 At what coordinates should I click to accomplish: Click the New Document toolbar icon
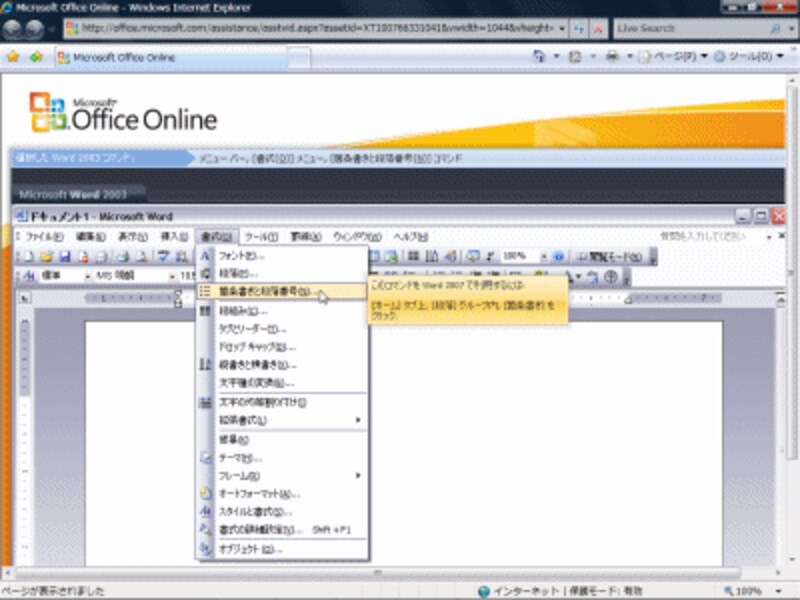[29, 257]
